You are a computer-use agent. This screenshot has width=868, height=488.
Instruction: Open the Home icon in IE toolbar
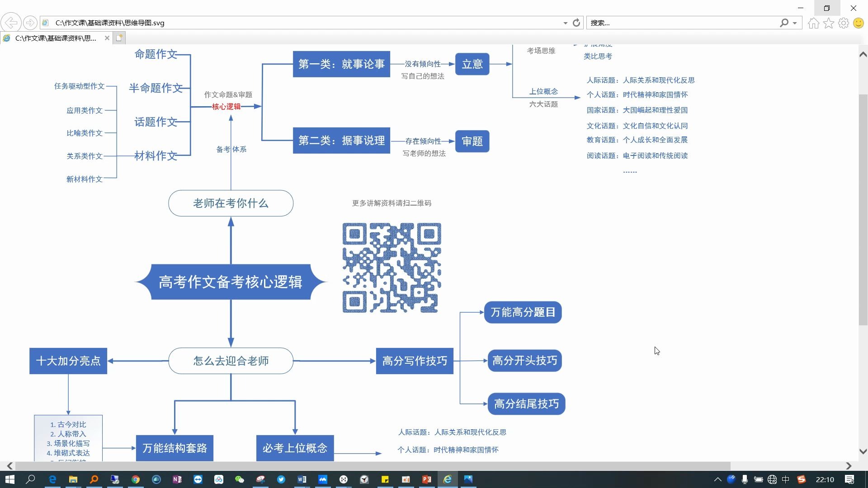click(813, 23)
